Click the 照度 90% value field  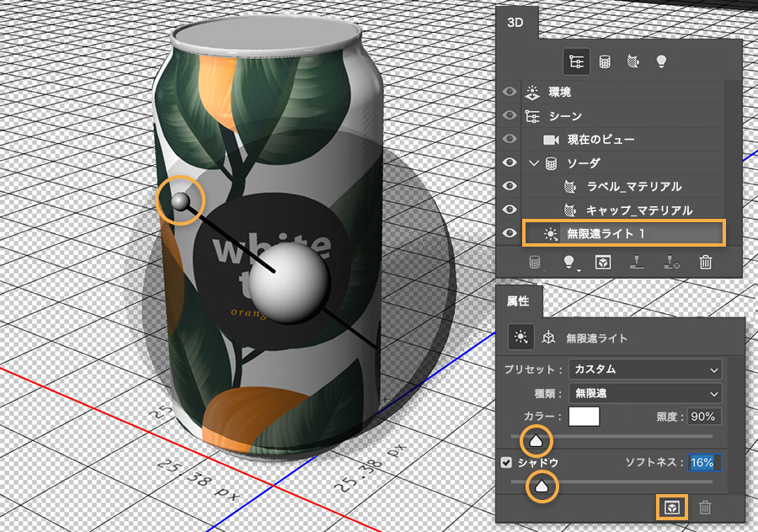coord(703,417)
